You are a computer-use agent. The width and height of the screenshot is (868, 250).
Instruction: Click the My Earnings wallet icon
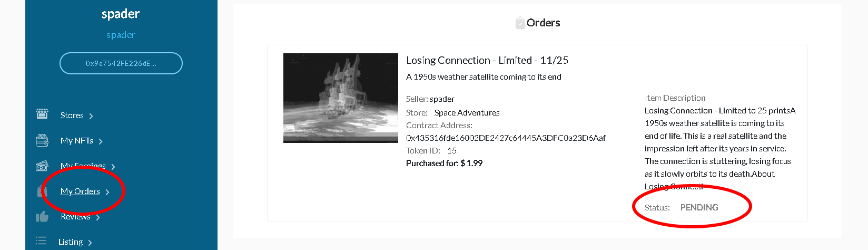pyautogui.click(x=42, y=166)
